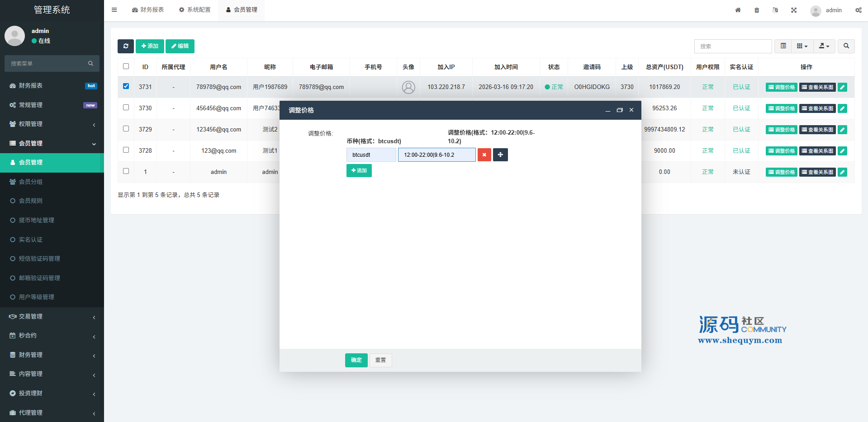The image size is (868, 422).
Task: Toggle fullscreen using the expand icon
Action: 794,10
